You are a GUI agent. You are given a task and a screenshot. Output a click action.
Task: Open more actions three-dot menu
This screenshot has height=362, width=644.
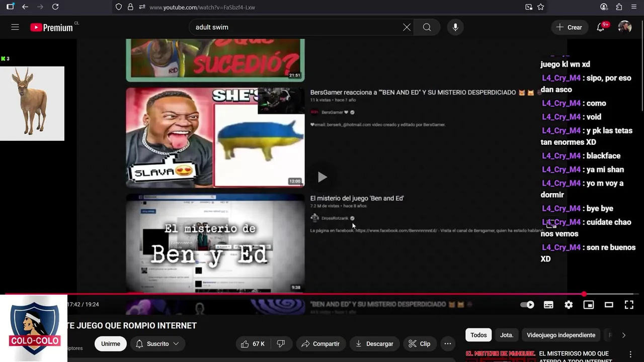[x=448, y=344]
